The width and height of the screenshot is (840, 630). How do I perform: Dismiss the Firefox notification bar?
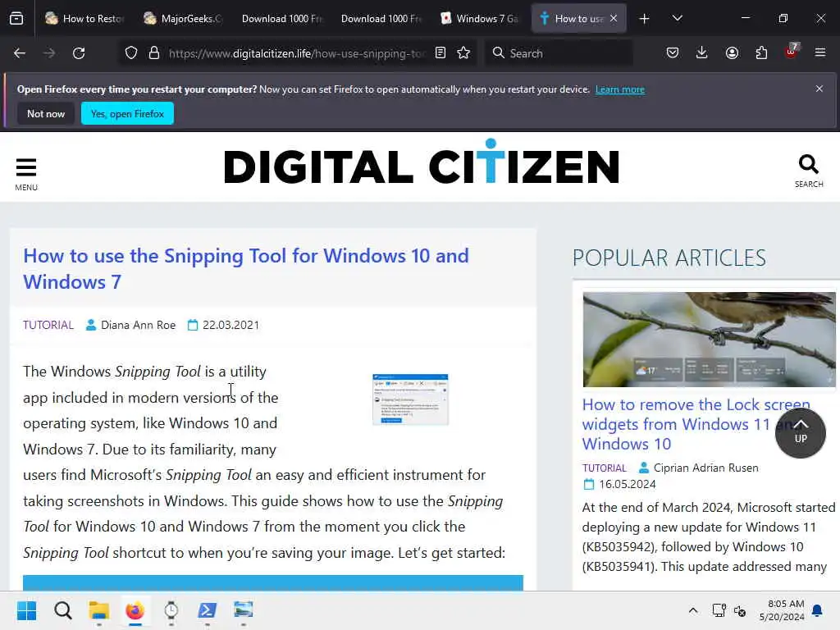coord(819,89)
